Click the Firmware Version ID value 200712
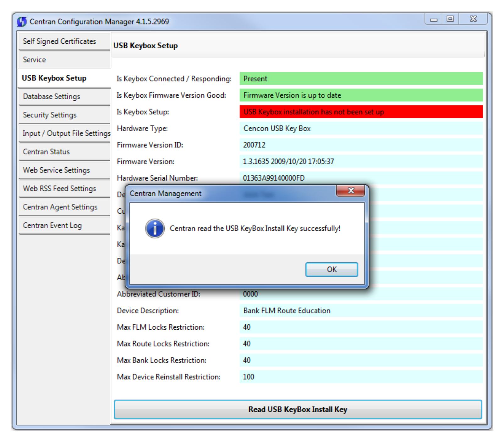The image size is (504, 441). [x=361, y=145]
